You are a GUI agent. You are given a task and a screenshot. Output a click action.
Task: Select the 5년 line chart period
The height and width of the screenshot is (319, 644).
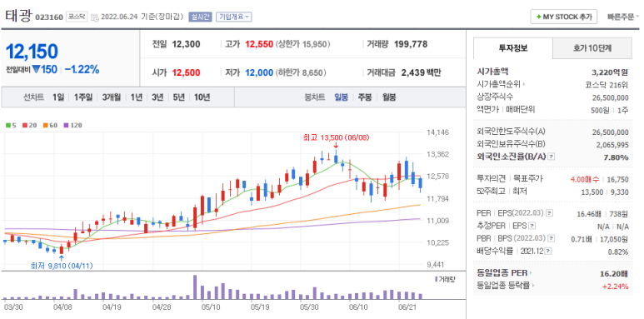(x=178, y=97)
